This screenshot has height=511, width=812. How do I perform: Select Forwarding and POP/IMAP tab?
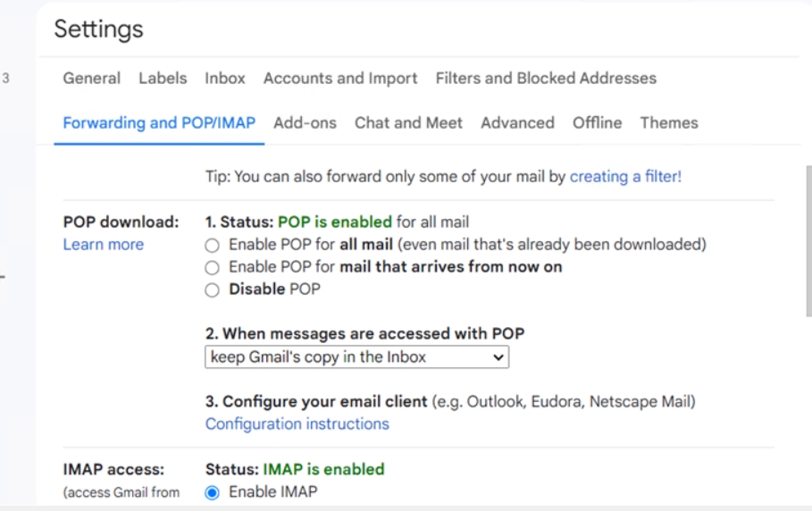(x=159, y=123)
